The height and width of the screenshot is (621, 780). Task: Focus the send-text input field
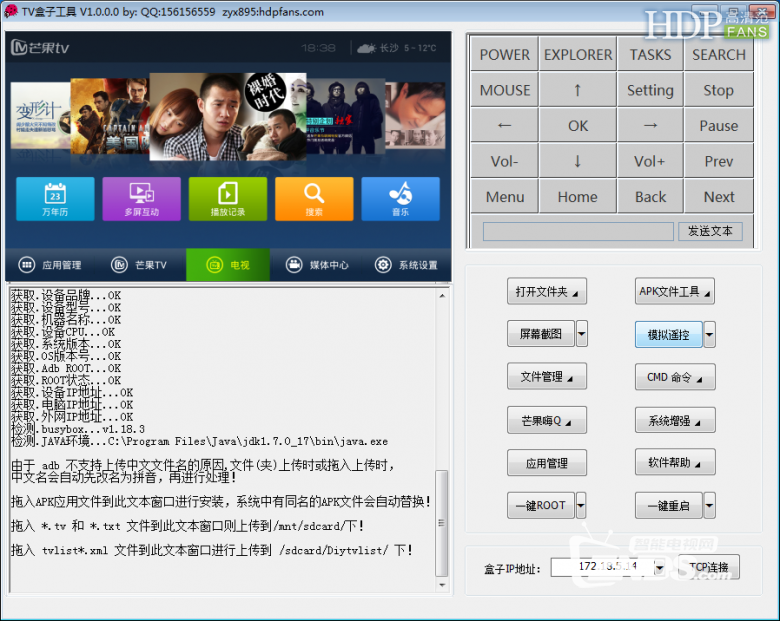[578, 231]
